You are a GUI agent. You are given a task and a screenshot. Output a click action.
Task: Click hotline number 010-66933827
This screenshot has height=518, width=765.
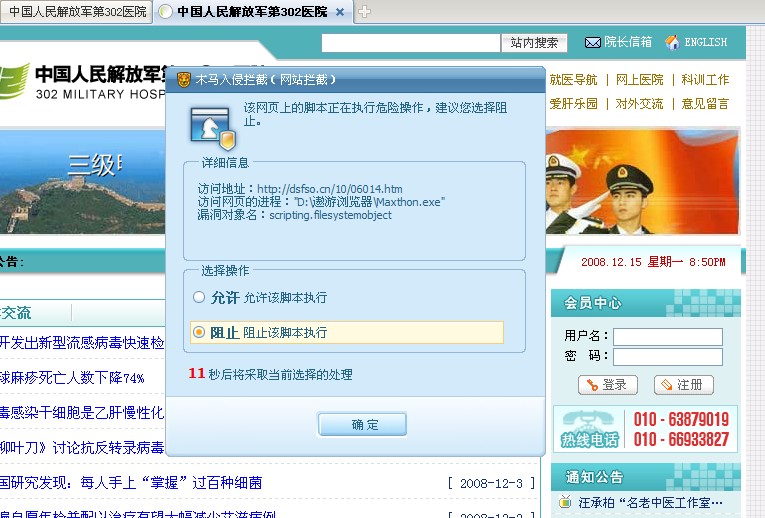[681, 439]
